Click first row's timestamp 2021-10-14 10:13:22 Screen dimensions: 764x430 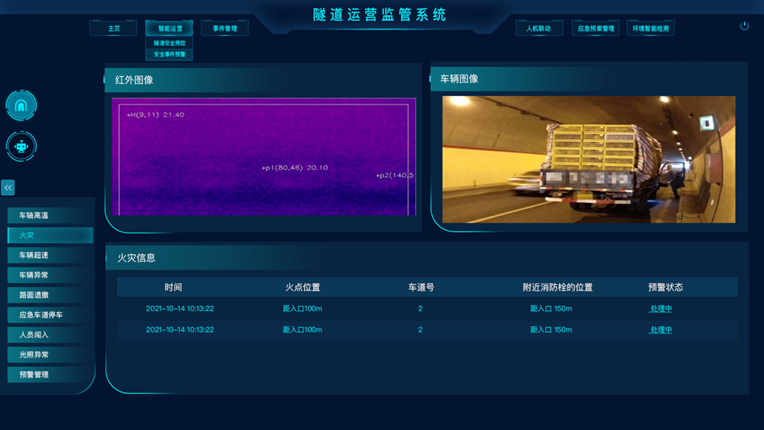point(180,309)
